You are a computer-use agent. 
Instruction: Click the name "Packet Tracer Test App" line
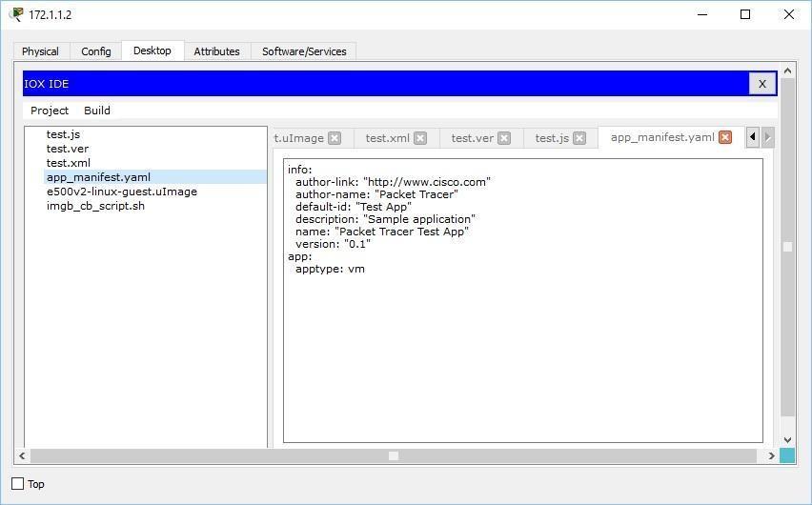pyautogui.click(x=381, y=232)
